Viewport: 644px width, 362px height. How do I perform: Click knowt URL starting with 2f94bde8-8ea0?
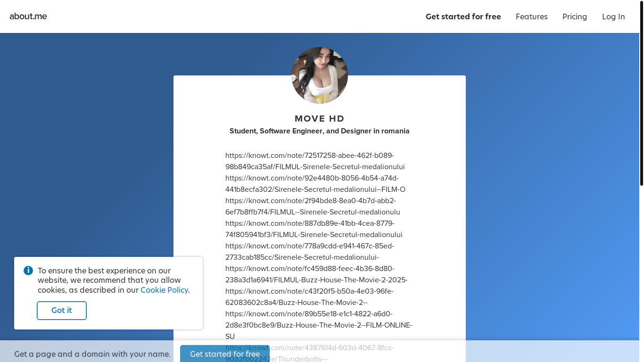click(313, 206)
